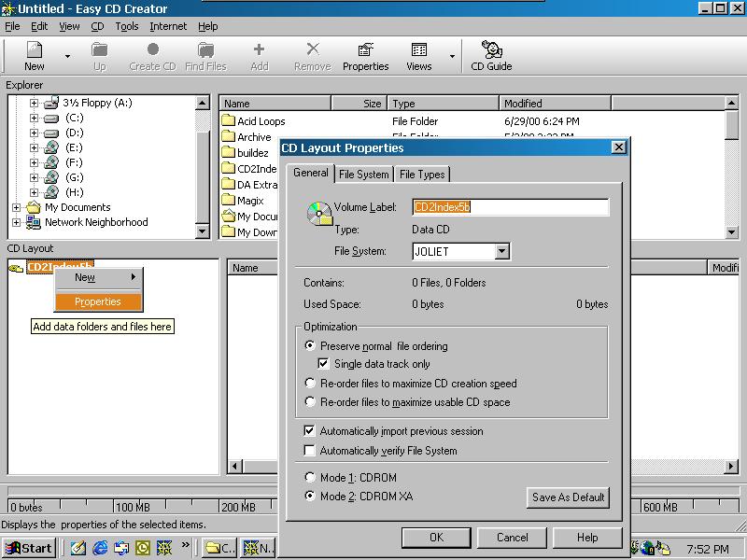Click the file list scrollbar up arrow
Viewport: 747px width, 560px height.
pyautogui.click(x=731, y=103)
